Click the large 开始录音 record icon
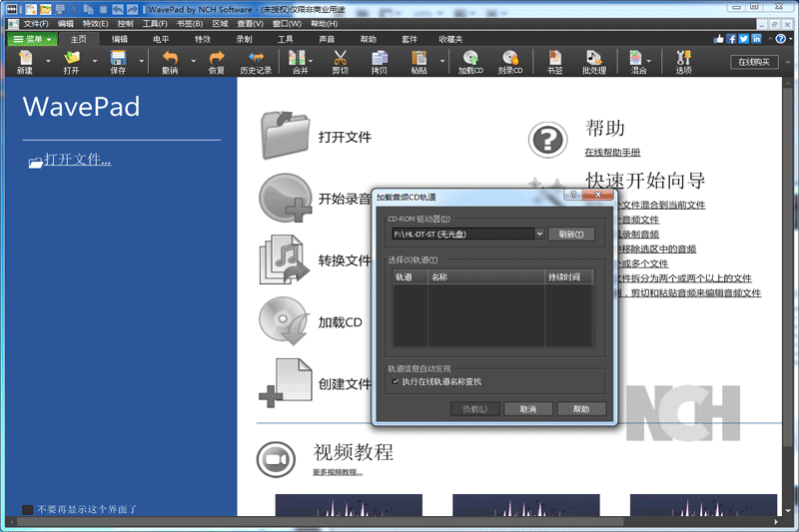 pos(285,198)
